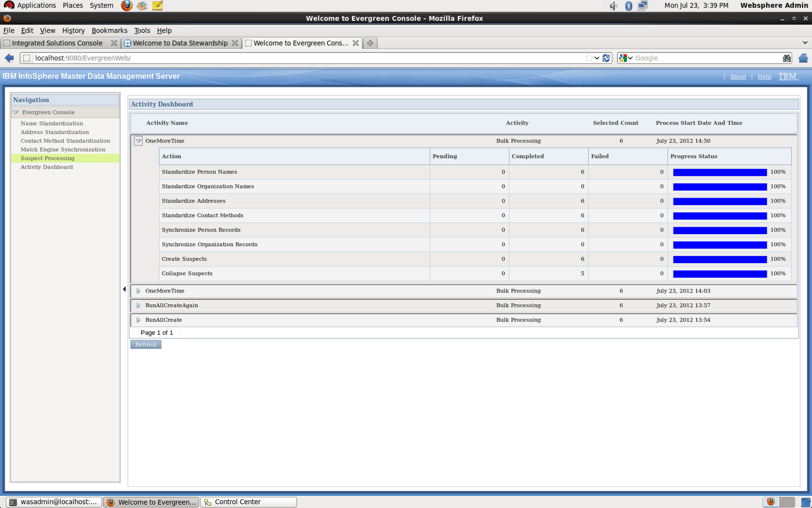This screenshot has width=812, height=508.
Task: Expand the RunAllCreateAgain activity row
Action: coord(138,305)
